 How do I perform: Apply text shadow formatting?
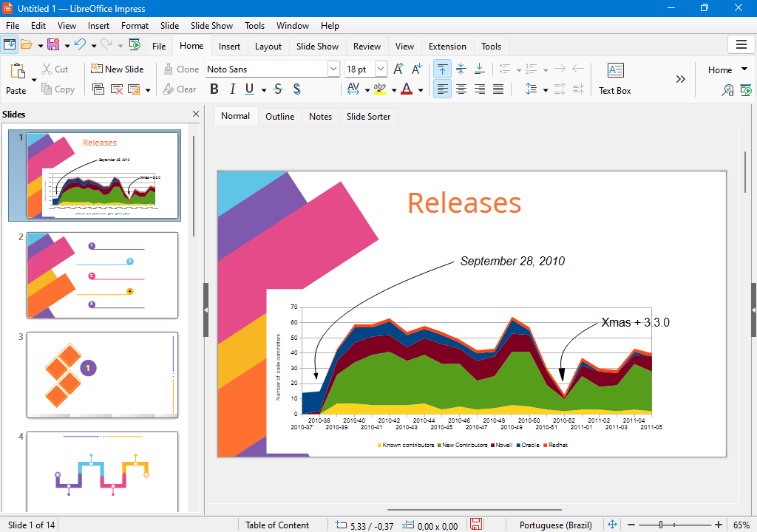(296, 89)
